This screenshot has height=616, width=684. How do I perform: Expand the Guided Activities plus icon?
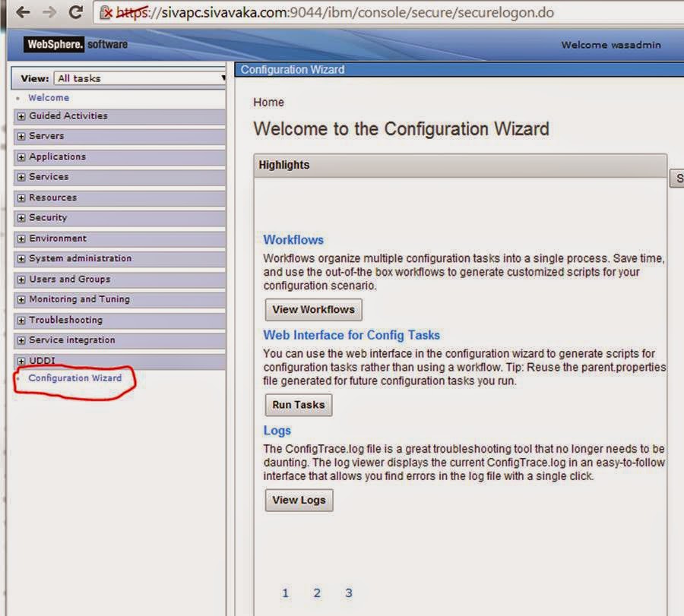(x=21, y=116)
